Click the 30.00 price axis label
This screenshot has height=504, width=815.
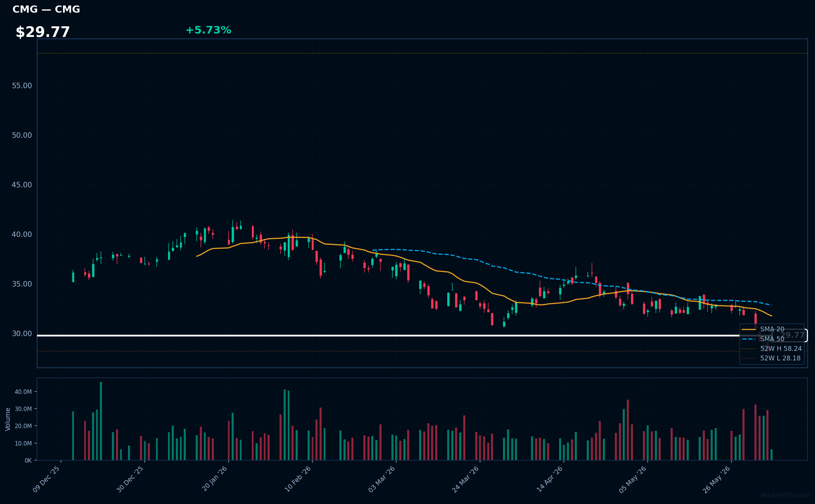[x=22, y=333]
